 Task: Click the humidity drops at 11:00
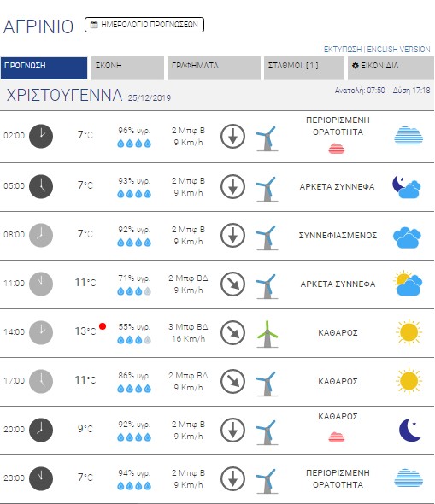(x=134, y=291)
